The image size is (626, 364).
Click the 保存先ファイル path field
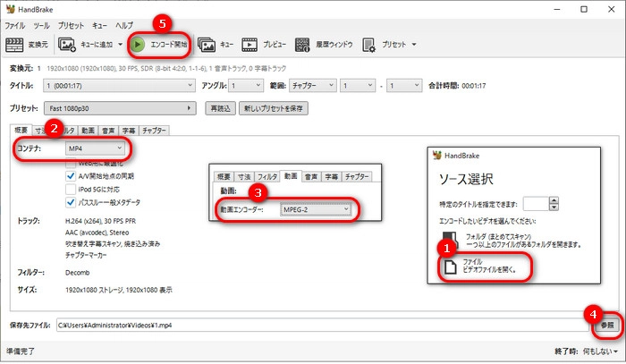pos(323,326)
